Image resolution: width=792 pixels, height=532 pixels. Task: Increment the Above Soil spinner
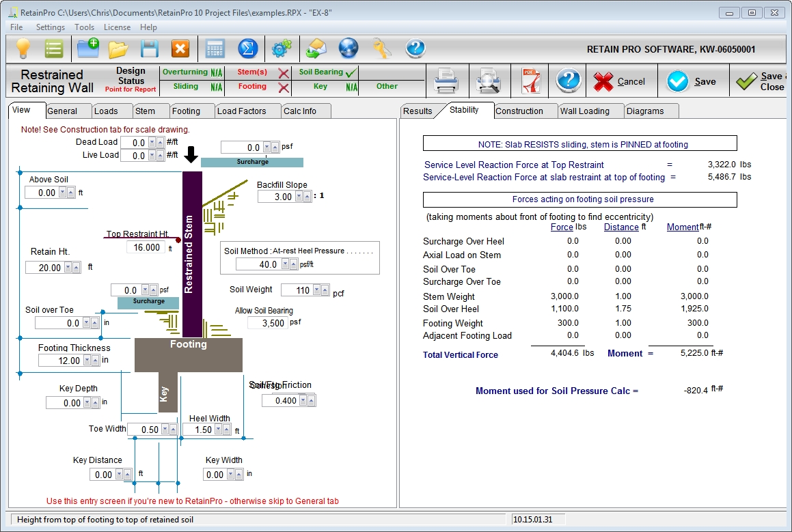click(70, 193)
